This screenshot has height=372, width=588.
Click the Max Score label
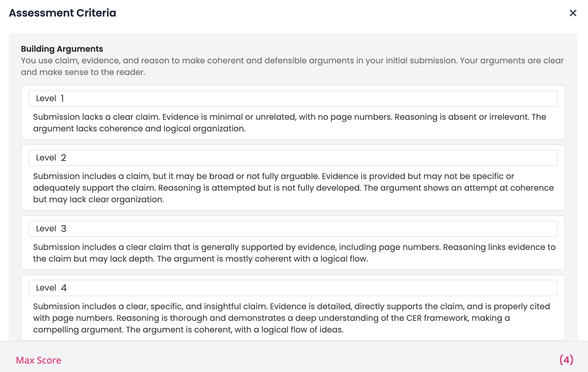pyautogui.click(x=38, y=360)
